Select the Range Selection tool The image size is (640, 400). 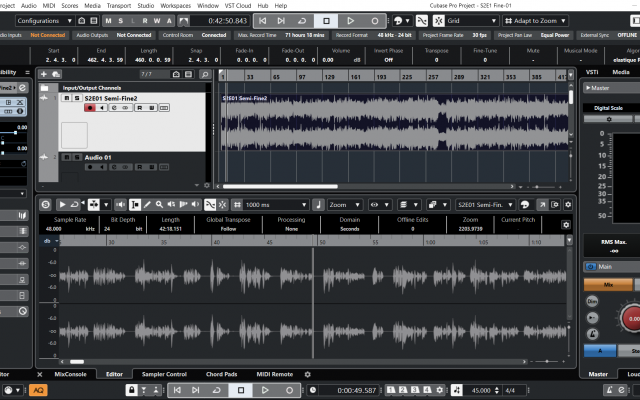point(135,204)
